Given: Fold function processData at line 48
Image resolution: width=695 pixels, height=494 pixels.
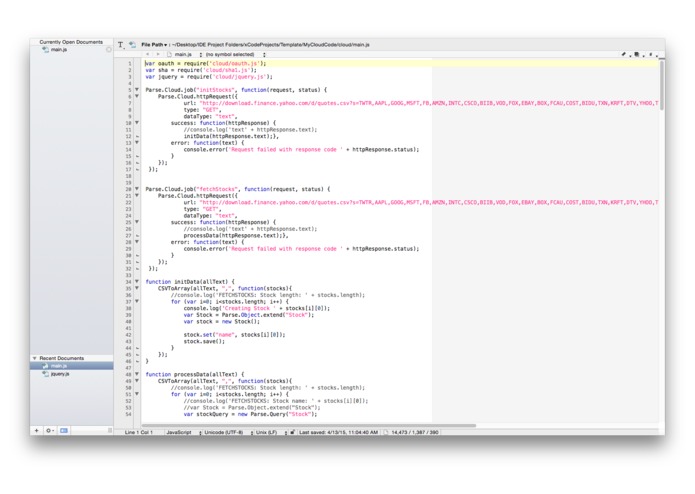Looking at the screenshot, I should pyautogui.click(x=137, y=374).
